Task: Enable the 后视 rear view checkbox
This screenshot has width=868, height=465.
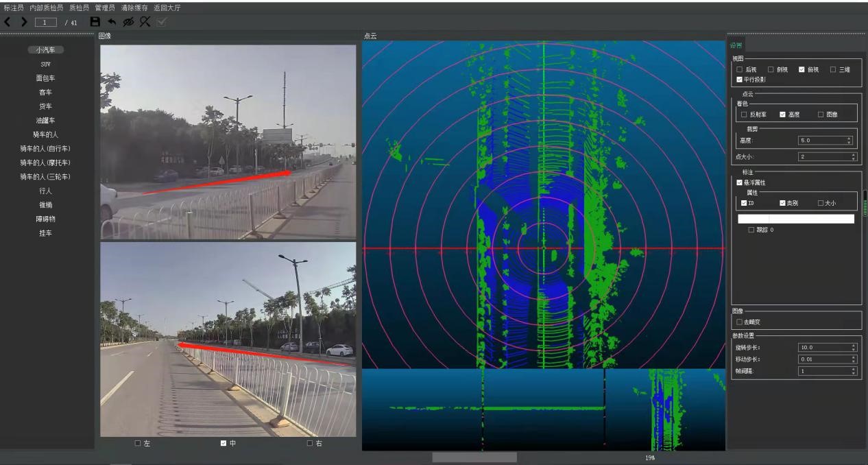Action: tap(739, 70)
